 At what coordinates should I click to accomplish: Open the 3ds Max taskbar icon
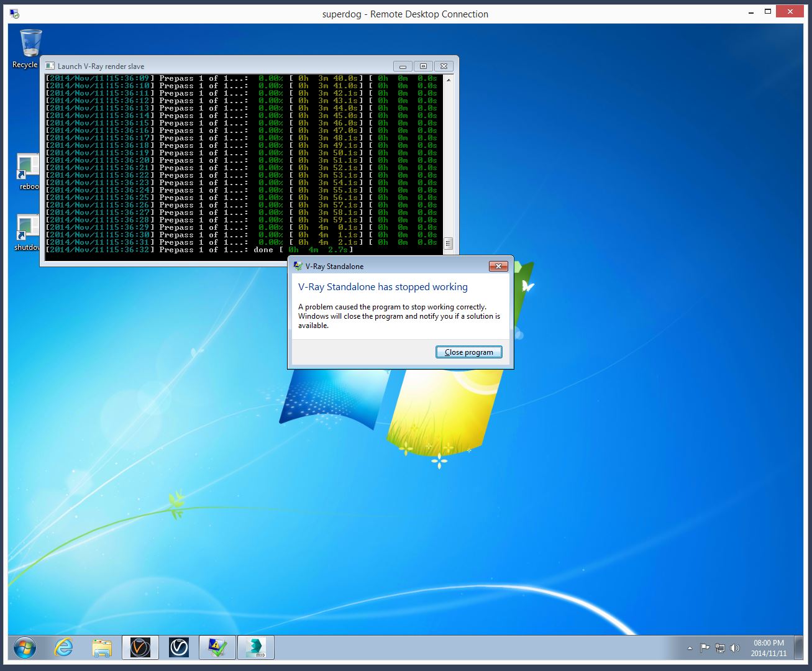pyautogui.click(x=256, y=648)
